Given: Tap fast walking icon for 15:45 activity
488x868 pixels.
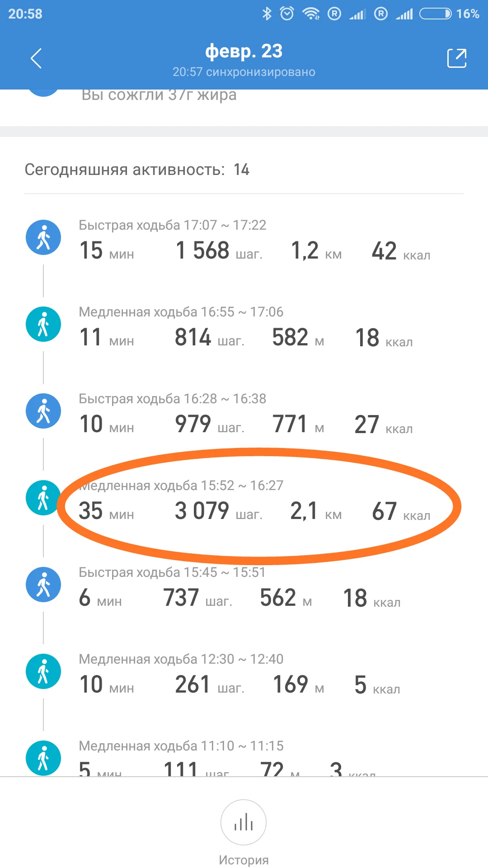Looking at the screenshot, I should tap(43, 585).
